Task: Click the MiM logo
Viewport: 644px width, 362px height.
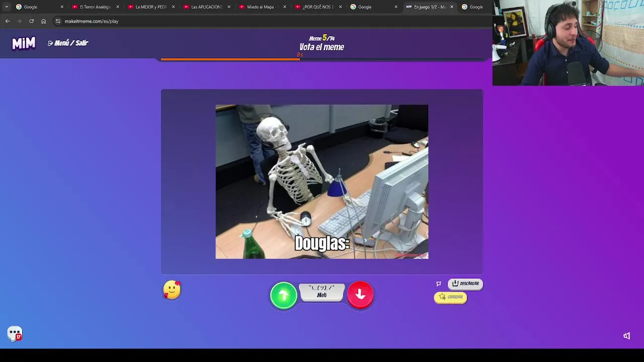Action: [x=24, y=43]
